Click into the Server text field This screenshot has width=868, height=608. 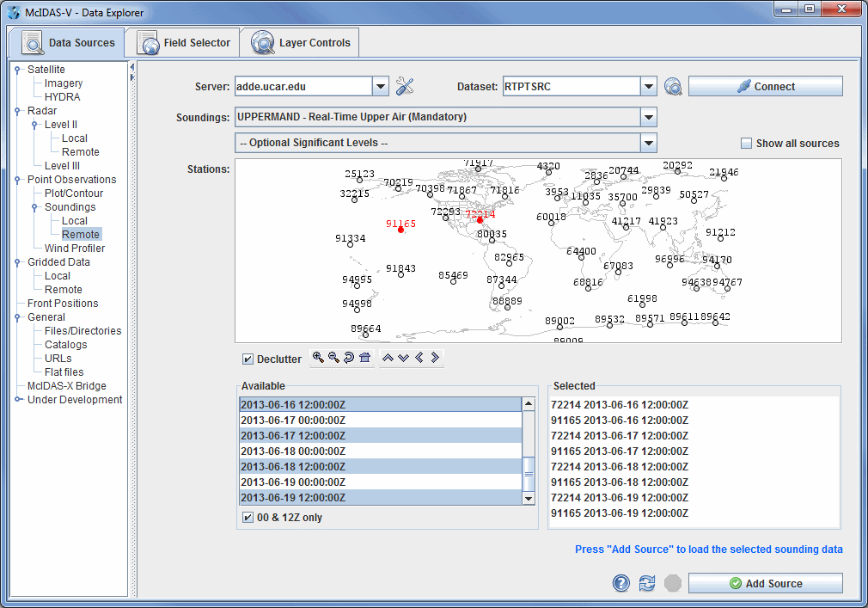coord(303,86)
